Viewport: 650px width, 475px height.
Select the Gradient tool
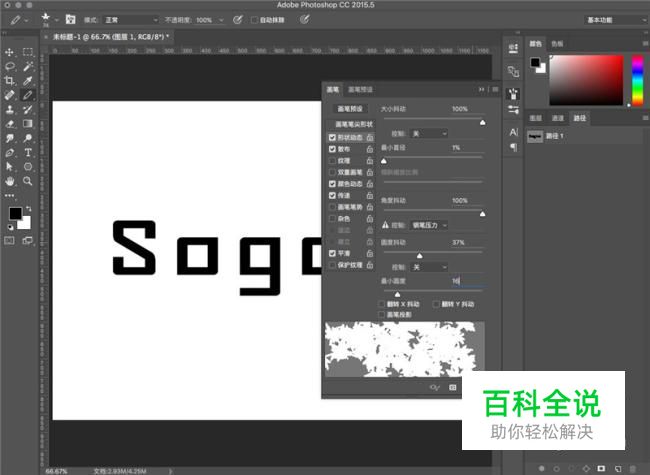click(x=28, y=124)
